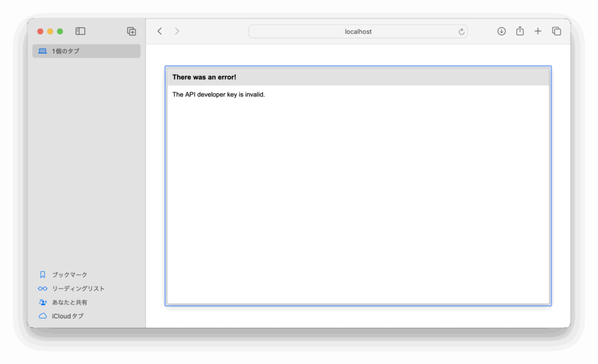This screenshot has width=598, height=364.
Task: Minimize the Safari window with yellow button
Action: (50, 32)
